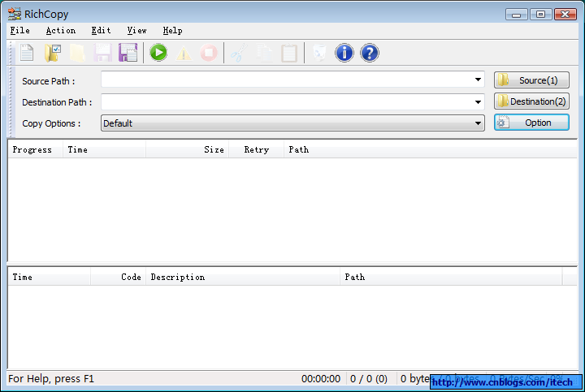Click the Path column header in progress list
Viewport: 585px width, 392px height.
(431, 150)
